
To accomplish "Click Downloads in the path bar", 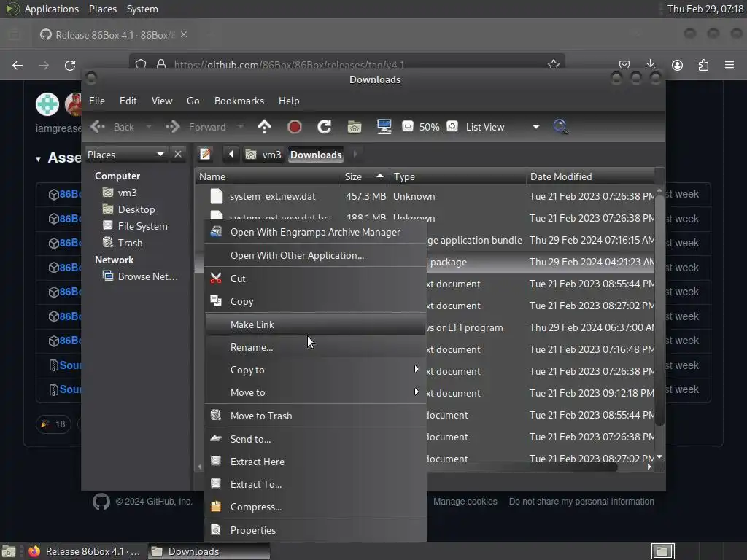I will pos(316,155).
